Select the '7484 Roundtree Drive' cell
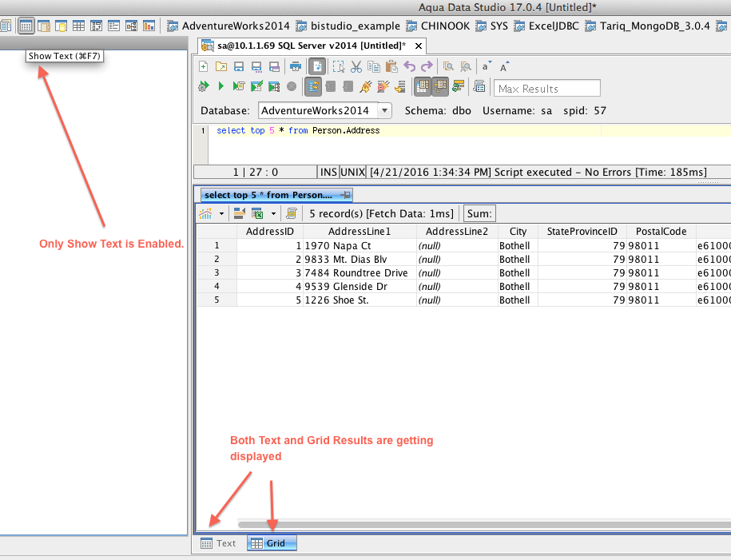The height and width of the screenshot is (560, 731). 360,272
